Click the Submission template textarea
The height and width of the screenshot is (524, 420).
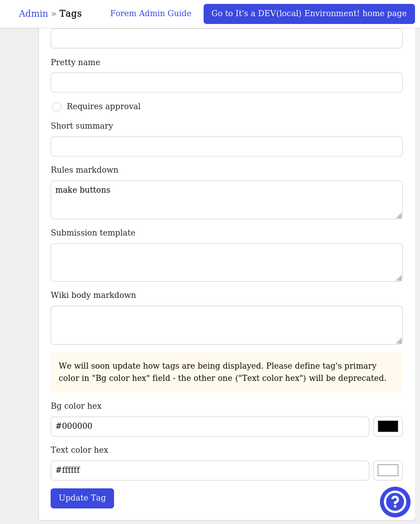tap(226, 262)
